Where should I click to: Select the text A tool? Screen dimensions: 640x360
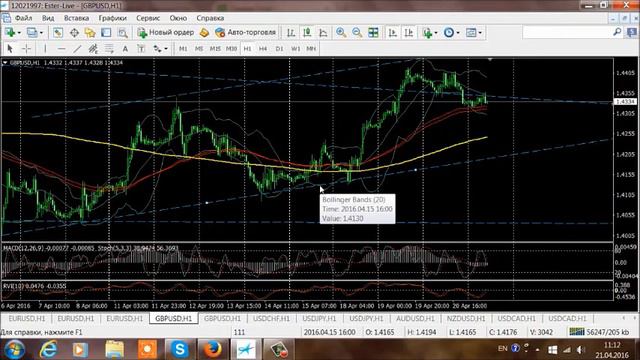point(125,49)
